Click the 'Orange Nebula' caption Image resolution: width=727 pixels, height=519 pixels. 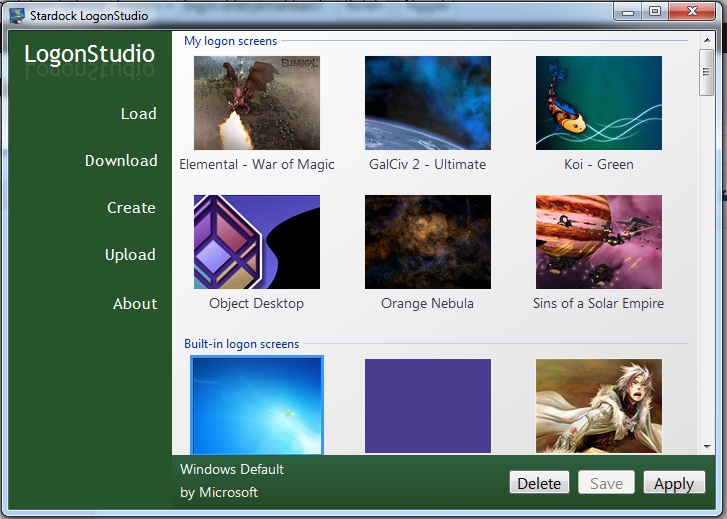427,303
